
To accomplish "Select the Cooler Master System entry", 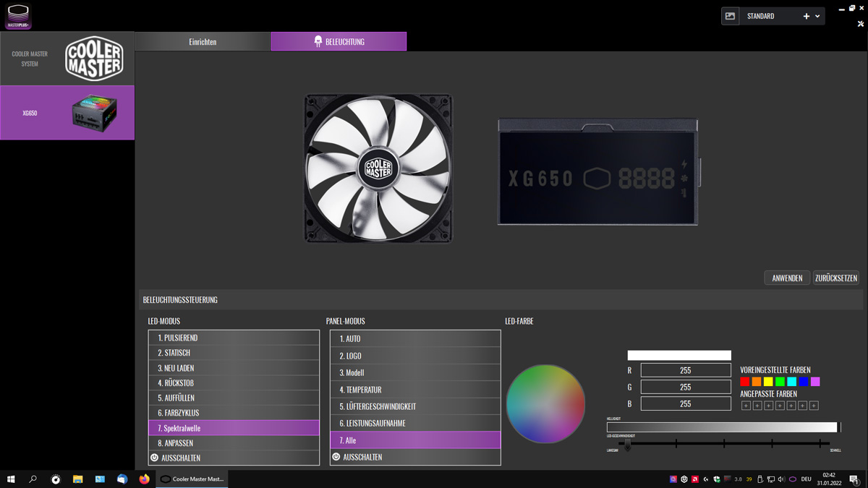I will 67,59.
